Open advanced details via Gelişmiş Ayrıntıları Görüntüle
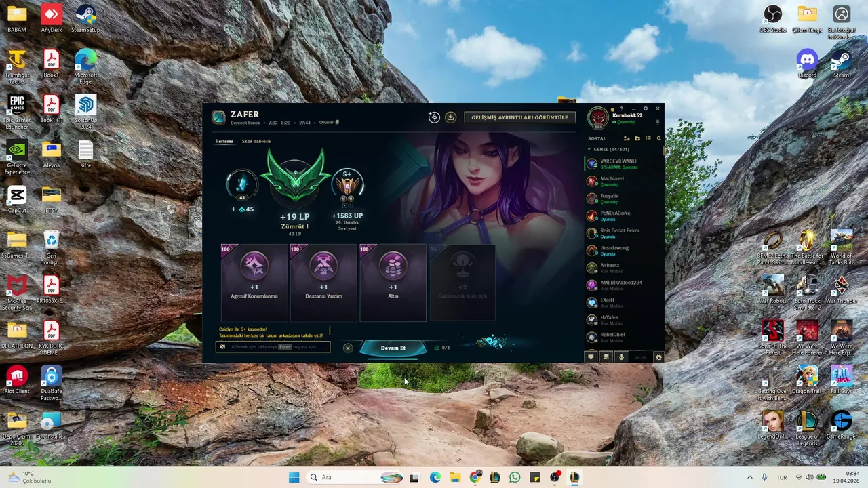This screenshot has width=868, height=488. 520,117
